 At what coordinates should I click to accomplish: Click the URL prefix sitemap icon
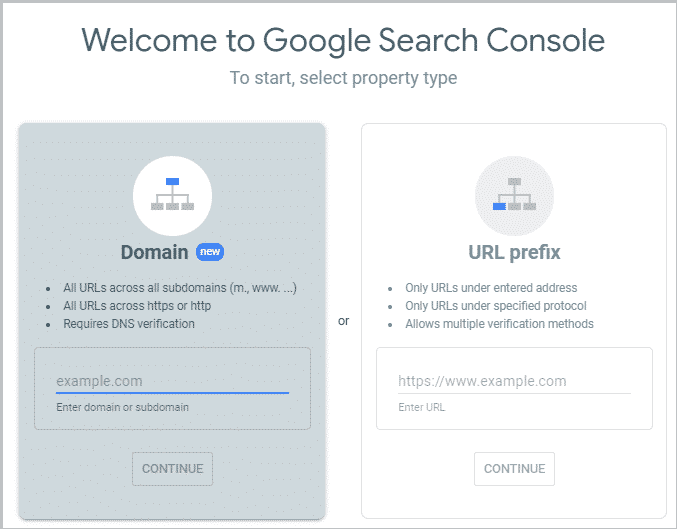(x=514, y=195)
